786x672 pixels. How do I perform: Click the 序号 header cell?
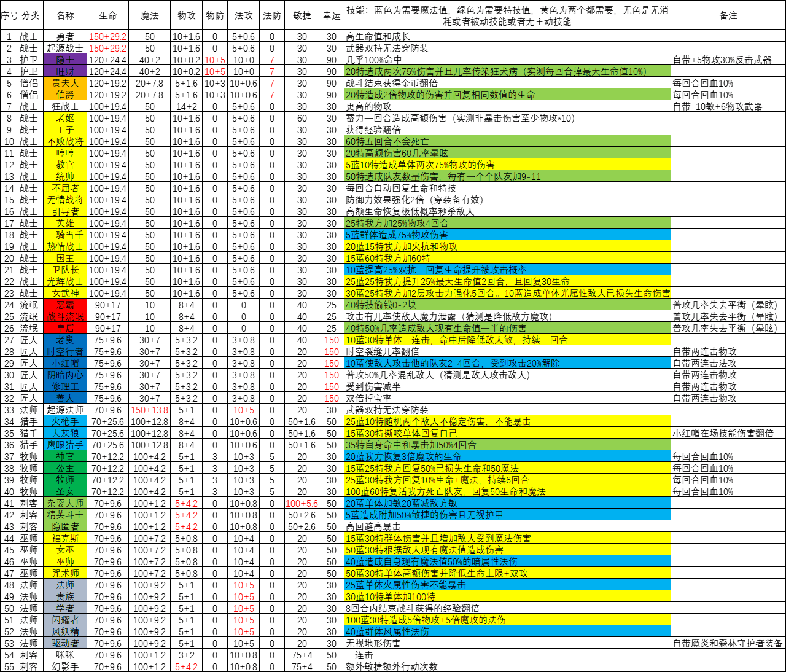[x=9, y=15]
